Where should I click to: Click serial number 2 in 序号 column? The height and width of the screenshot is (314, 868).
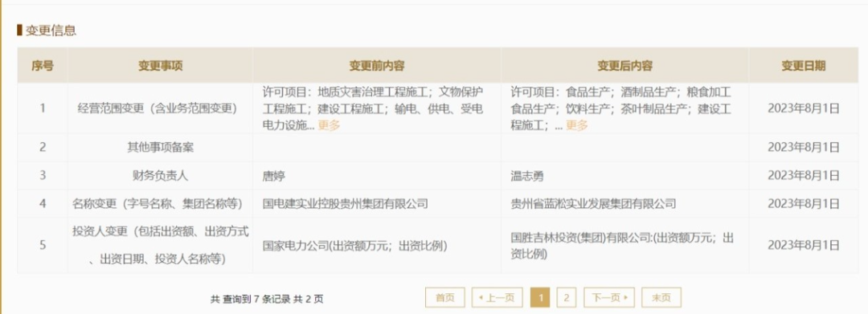(43, 148)
